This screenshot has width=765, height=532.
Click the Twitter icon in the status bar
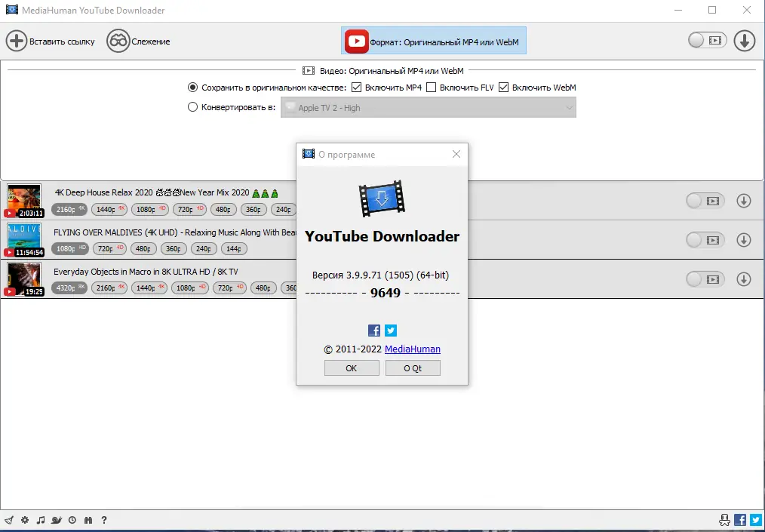pyautogui.click(x=756, y=520)
